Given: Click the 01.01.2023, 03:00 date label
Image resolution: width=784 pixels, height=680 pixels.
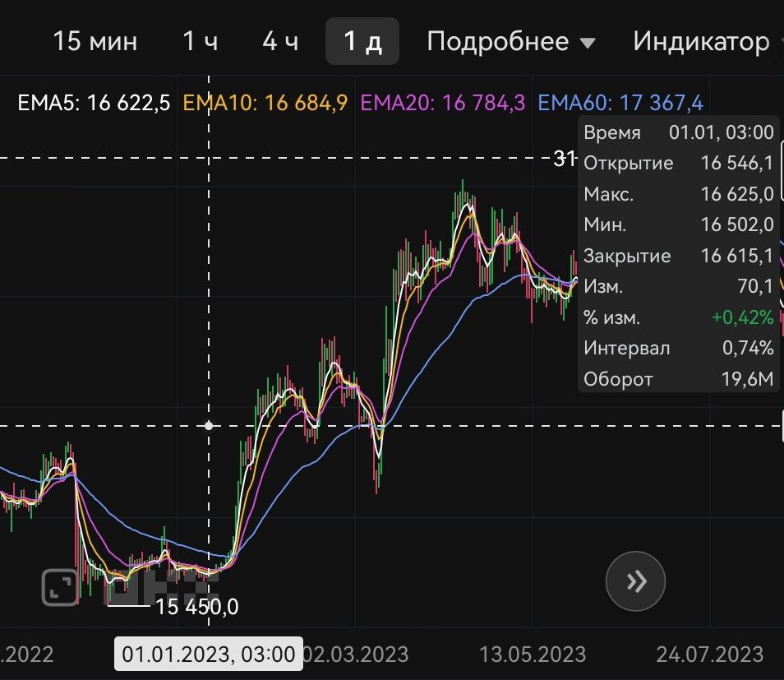Looking at the screenshot, I should point(209,654).
